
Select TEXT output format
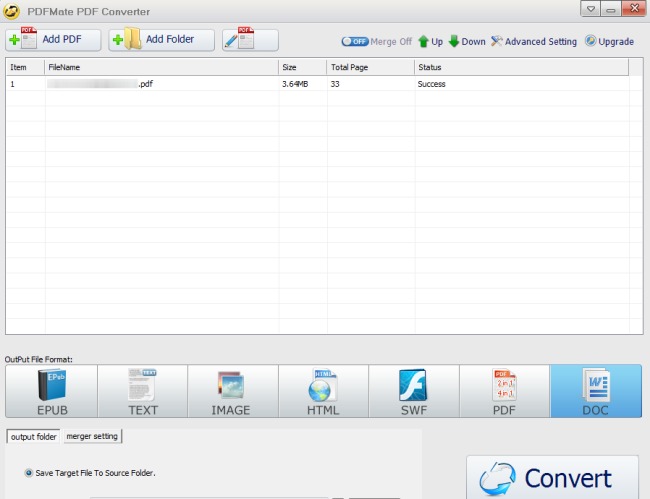(143, 391)
